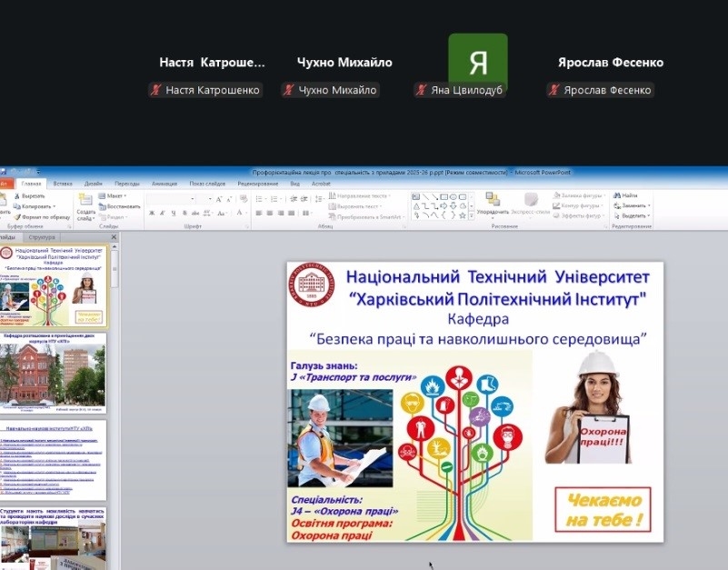The height and width of the screenshot is (570, 728).
Task: Switch to the Structure (Структура) pane tab
Action: pos(42,237)
